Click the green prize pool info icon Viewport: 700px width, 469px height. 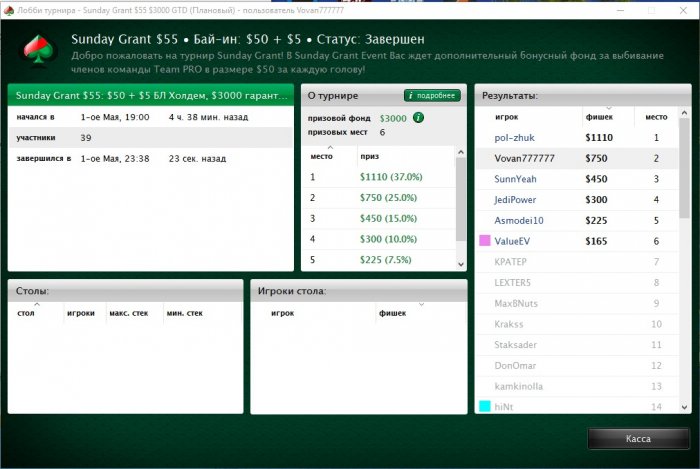(418, 118)
